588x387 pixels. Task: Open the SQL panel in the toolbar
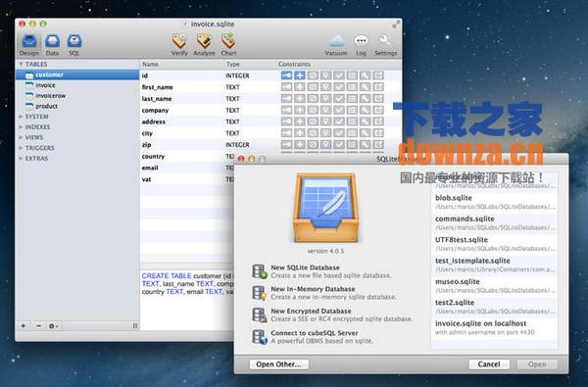(74, 44)
